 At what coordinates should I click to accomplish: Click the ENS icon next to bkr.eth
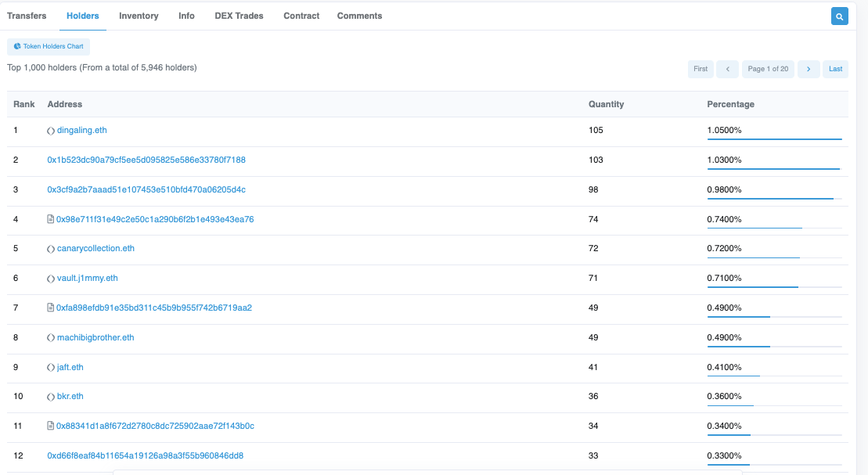tap(49, 396)
